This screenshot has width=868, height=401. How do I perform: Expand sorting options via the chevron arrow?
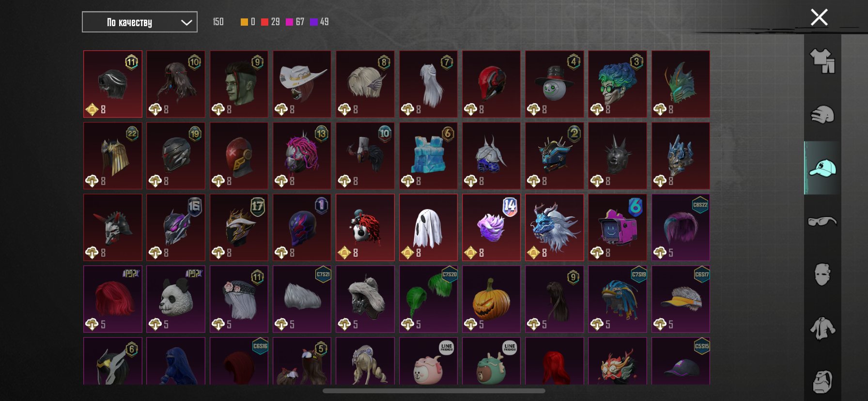coord(186,22)
